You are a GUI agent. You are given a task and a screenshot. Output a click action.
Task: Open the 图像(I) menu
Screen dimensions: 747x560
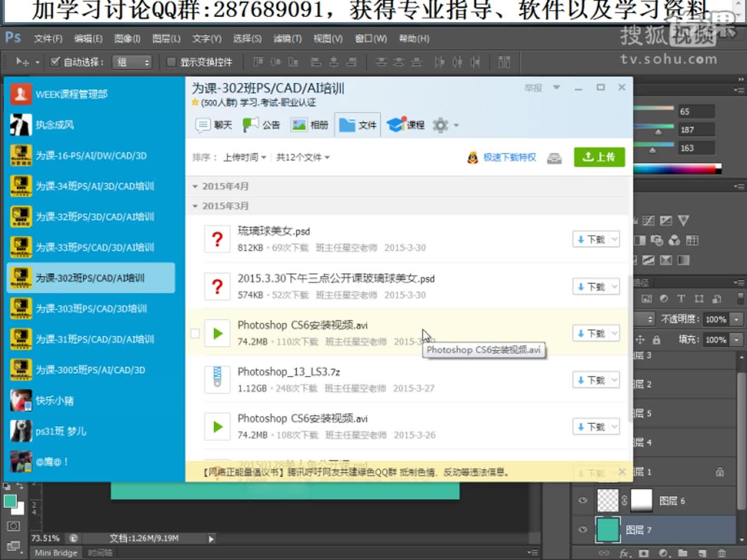[x=127, y=38]
